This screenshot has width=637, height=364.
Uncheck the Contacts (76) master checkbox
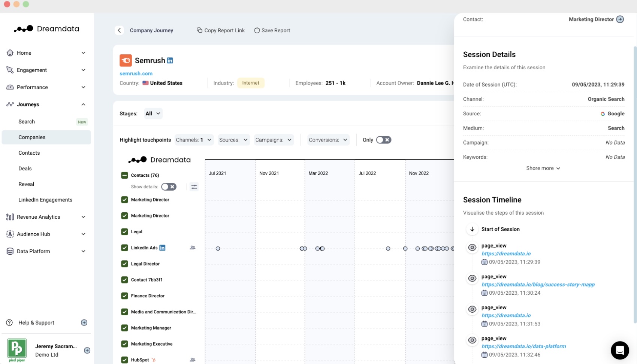(124, 175)
